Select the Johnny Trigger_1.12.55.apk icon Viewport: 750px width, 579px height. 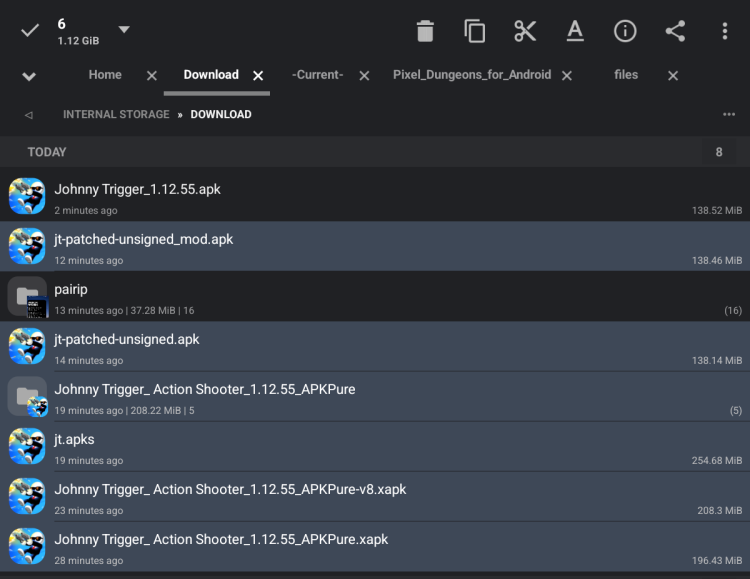tap(27, 196)
